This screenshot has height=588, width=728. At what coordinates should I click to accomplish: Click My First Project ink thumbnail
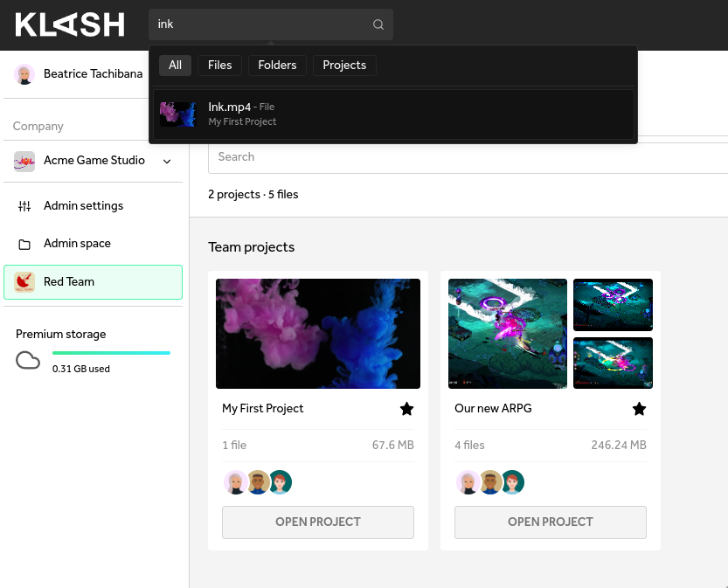(x=318, y=334)
